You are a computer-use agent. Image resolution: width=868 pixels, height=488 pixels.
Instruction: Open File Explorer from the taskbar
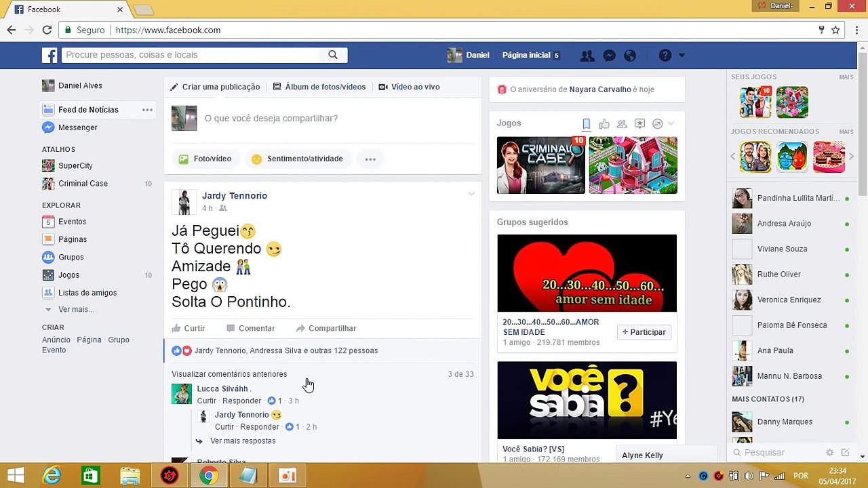130,476
